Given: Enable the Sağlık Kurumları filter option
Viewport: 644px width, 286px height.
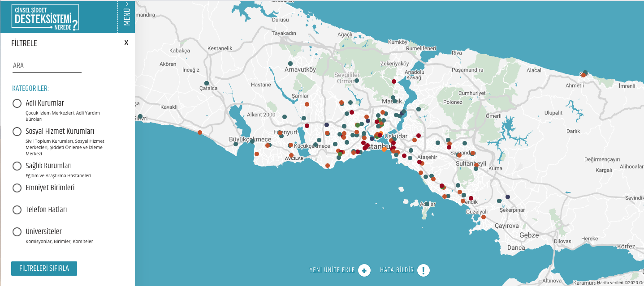Looking at the screenshot, I should [17, 166].
